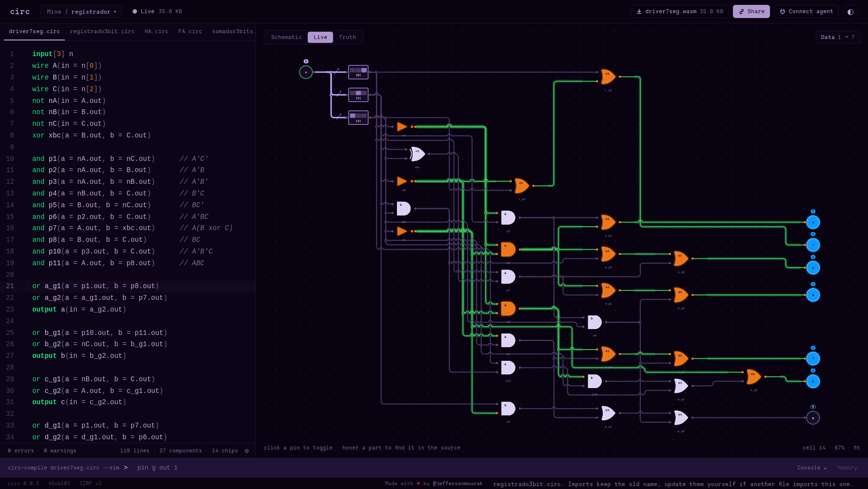This screenshot has height=489, width=868.
Task: Click Connect agent button
Action: click(806, 12)
